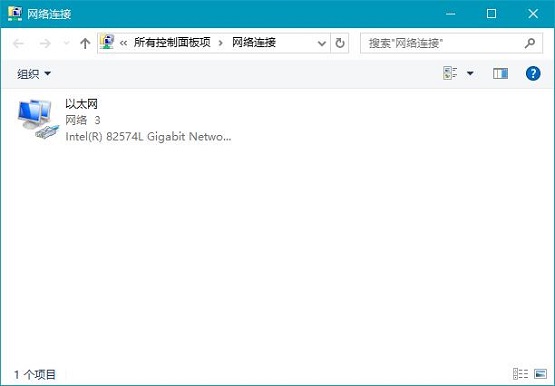555x386 pixels.
Task: Open the 所有控制面板项 breadcrumb
Action: pyautogui.click(x=172, y=42)
